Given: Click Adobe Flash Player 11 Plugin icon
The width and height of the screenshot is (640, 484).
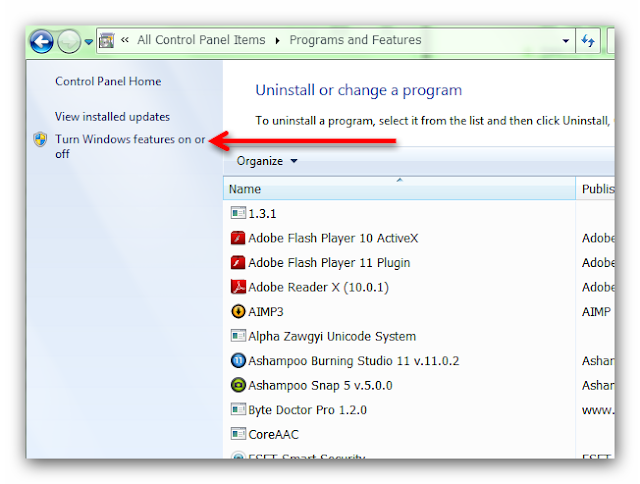Looking at the screenshot, I should (238, 262).
